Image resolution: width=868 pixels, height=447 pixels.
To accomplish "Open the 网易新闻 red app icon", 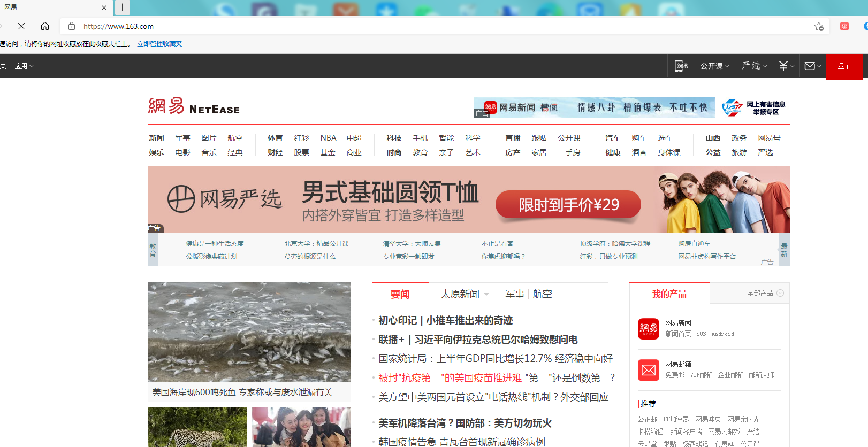I will click(649, 329).
